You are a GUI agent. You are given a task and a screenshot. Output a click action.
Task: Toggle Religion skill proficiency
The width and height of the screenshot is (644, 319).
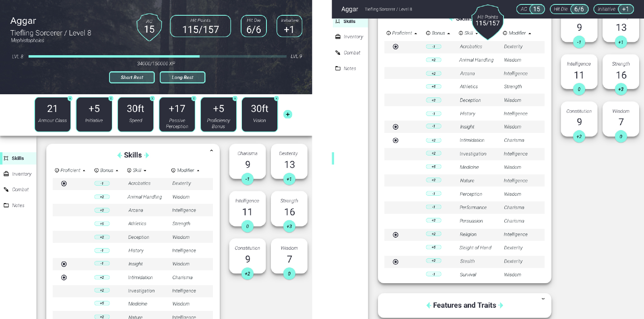click(x=396, y=235)
